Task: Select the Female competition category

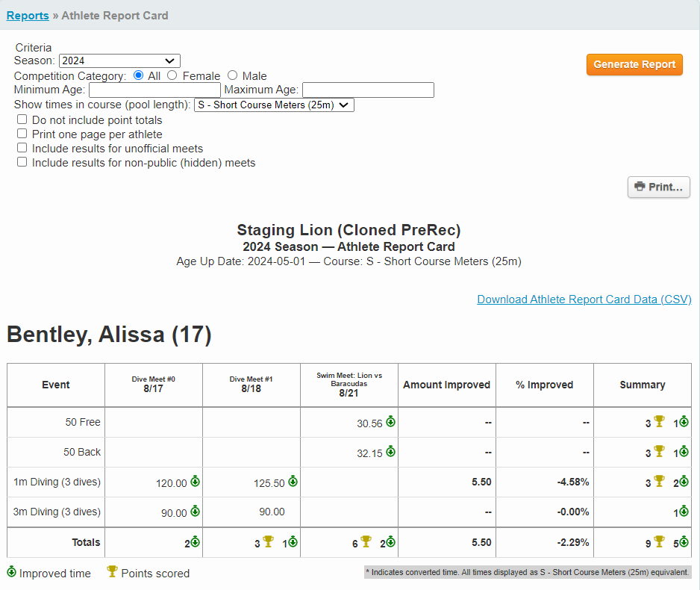Action: (172, 75)
